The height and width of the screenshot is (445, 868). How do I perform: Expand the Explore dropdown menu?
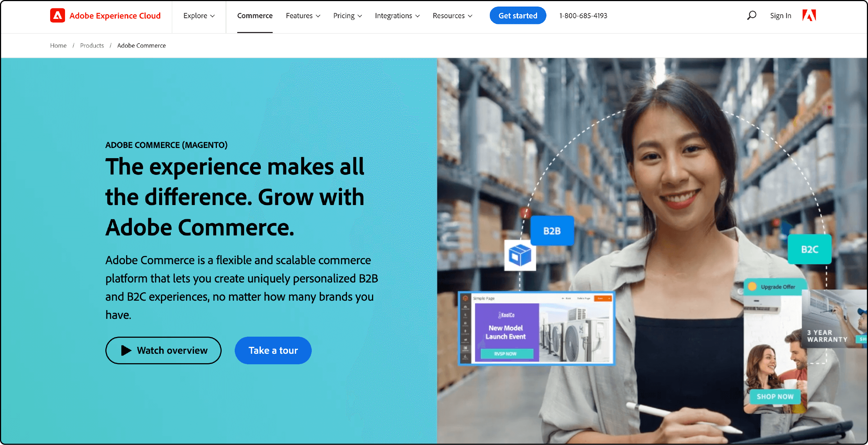[x=199, y=15]
